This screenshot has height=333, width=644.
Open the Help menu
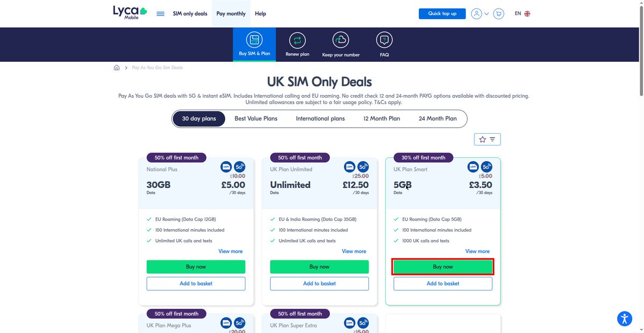pos(261,13)
